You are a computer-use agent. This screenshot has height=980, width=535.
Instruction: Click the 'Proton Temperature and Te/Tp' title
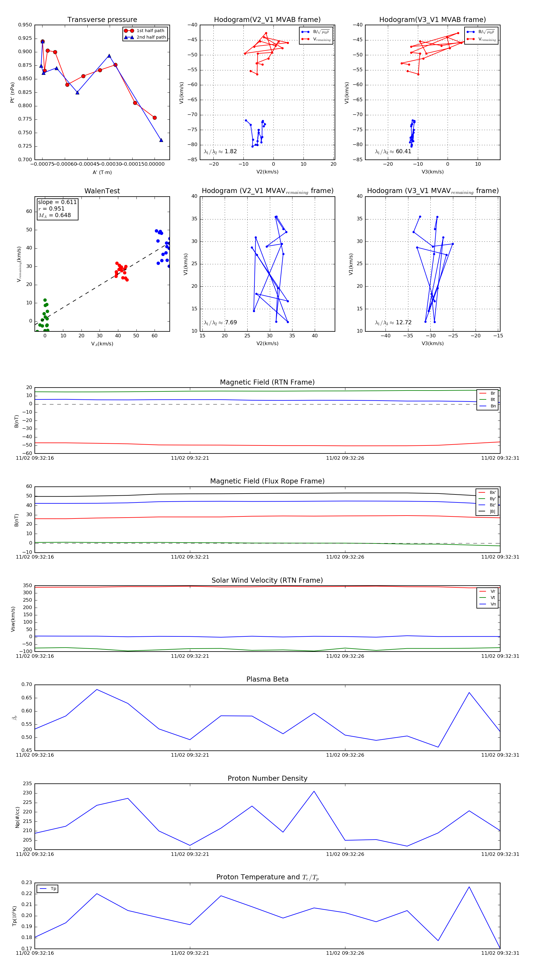pos(267,877)
